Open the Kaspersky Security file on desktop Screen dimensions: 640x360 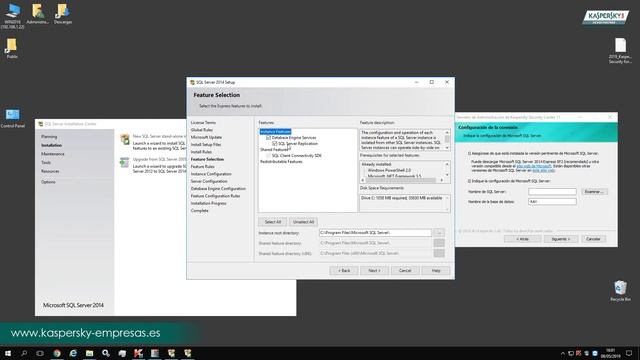620,51
